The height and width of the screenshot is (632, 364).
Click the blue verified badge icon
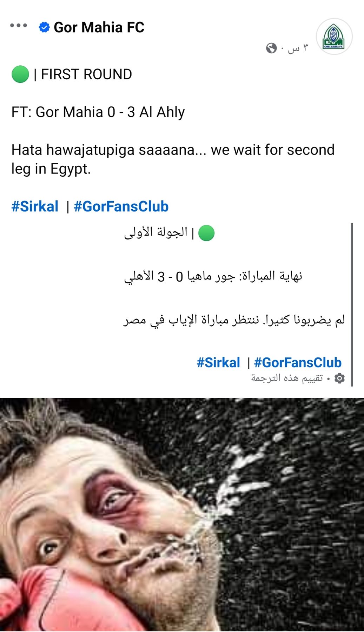(x=44, y=27)
